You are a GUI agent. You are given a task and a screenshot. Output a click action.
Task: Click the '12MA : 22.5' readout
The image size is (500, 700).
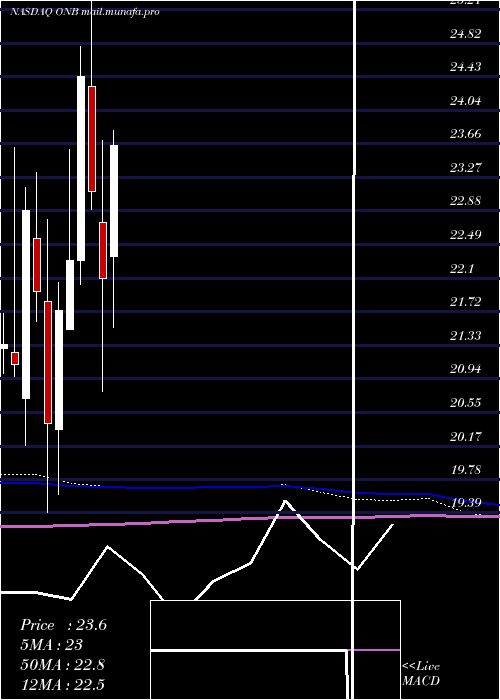62,684
